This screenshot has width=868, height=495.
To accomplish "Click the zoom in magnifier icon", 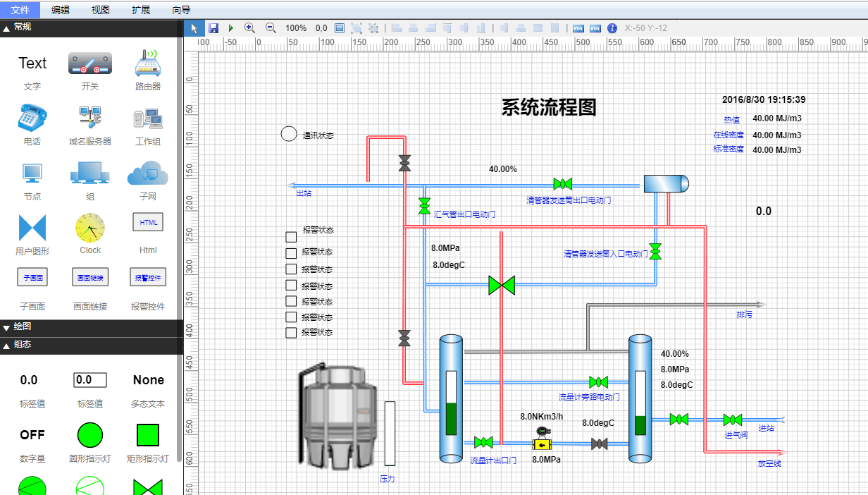I will pyautogui.click(x=249, y=28).
